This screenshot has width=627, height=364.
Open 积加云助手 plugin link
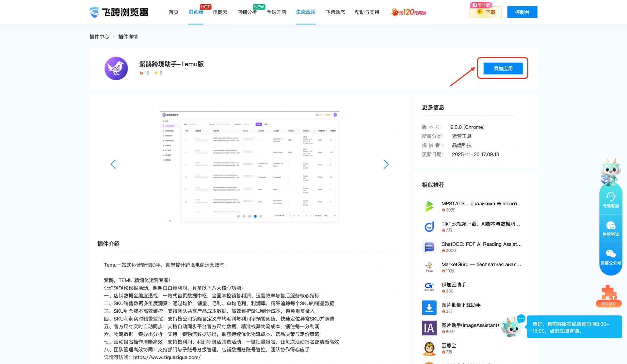tap(454, 284)
